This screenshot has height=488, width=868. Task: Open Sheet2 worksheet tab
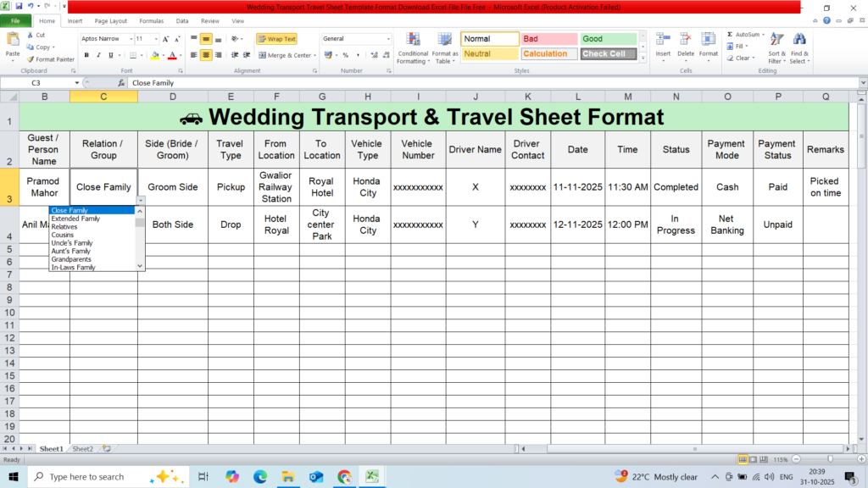tap(82, 448)
